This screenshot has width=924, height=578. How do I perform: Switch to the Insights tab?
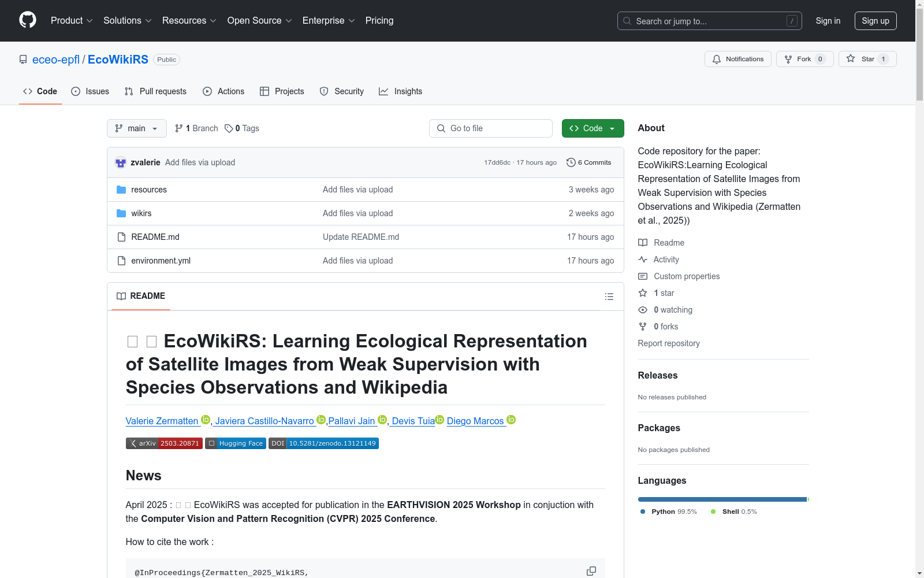pos(401,91)
